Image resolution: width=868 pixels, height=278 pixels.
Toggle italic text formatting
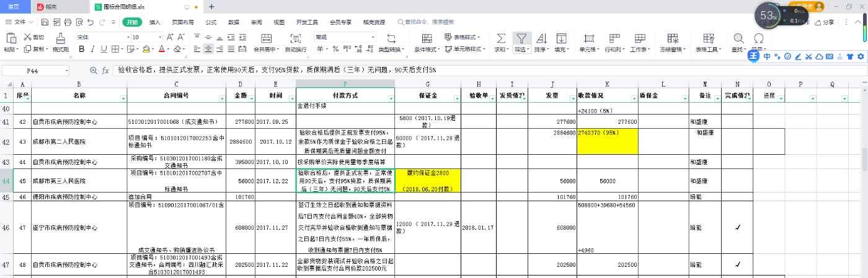(92, 49)
